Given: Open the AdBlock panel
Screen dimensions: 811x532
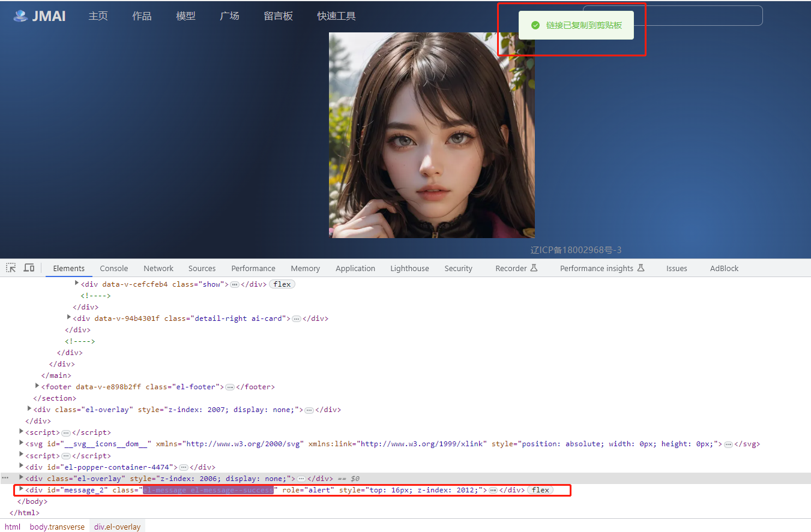Looking at the screenshot, I should click(x=723, y=268).
